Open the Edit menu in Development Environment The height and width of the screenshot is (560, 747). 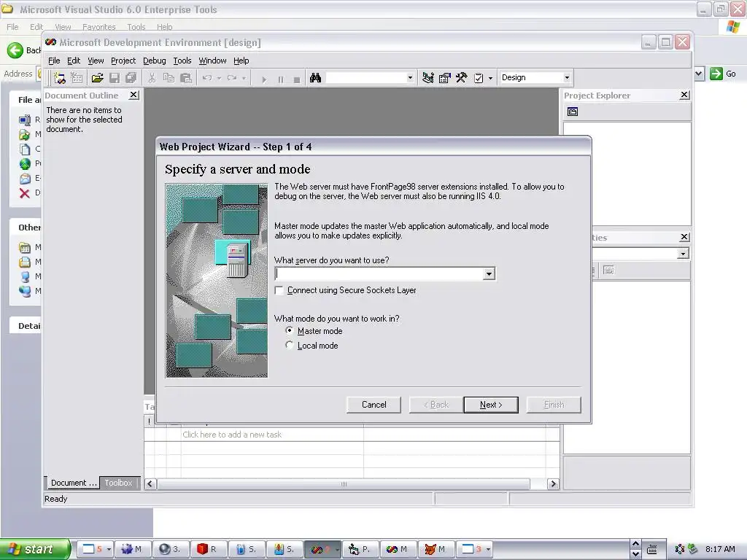(x=74, y=61)
